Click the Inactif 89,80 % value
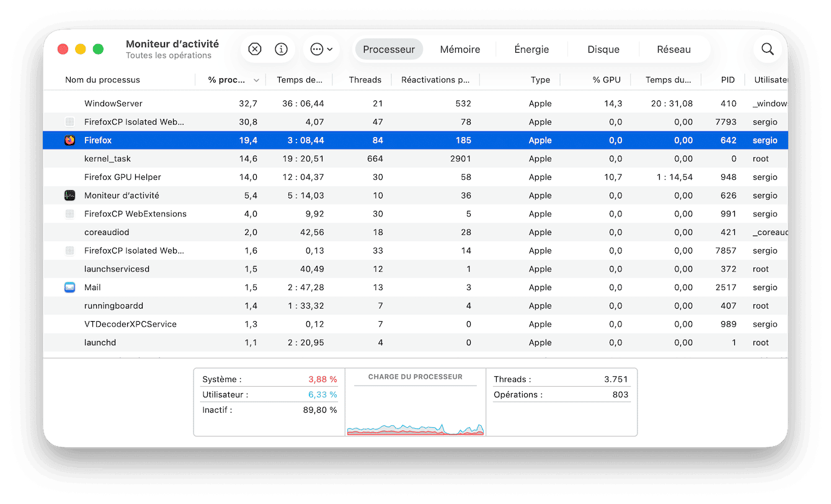 tap(321, 410)
